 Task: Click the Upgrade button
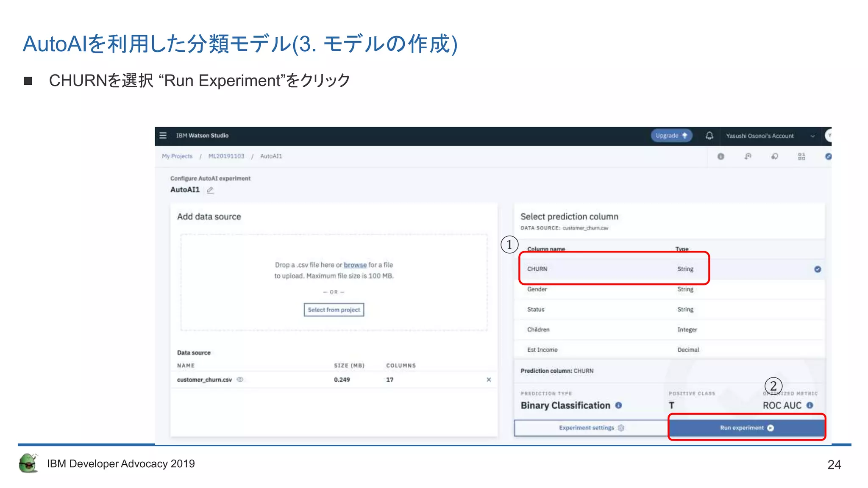click(671, 136)
